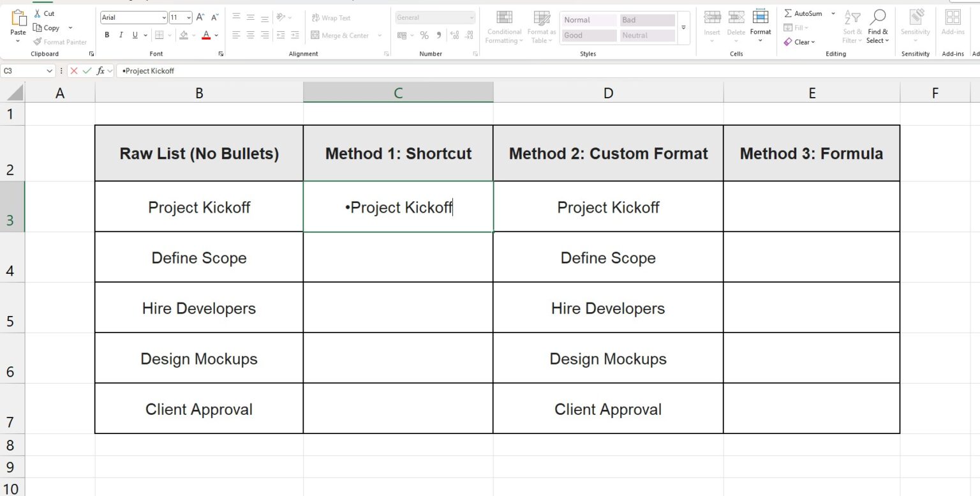The image size is (980, 496).
Task: Click the 'Method 1: Shortcut' header cell
Action: click(x=398, y=153)
